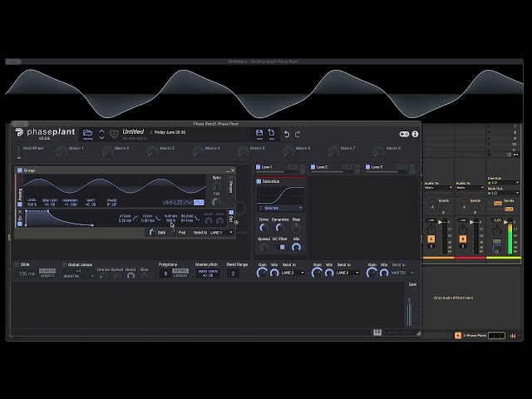Click the Polyphony value field

pyautogui.click(x=165, y=273)
